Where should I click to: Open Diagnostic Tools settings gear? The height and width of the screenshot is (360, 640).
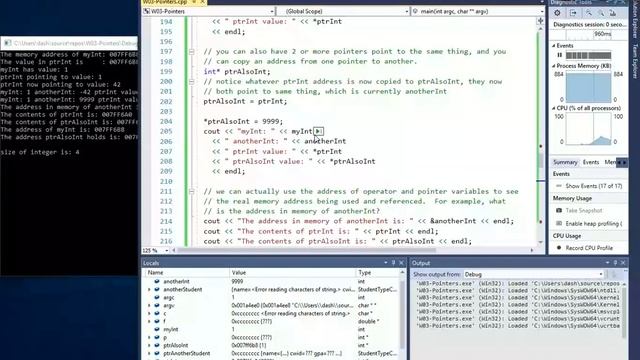tap(557, 13)
